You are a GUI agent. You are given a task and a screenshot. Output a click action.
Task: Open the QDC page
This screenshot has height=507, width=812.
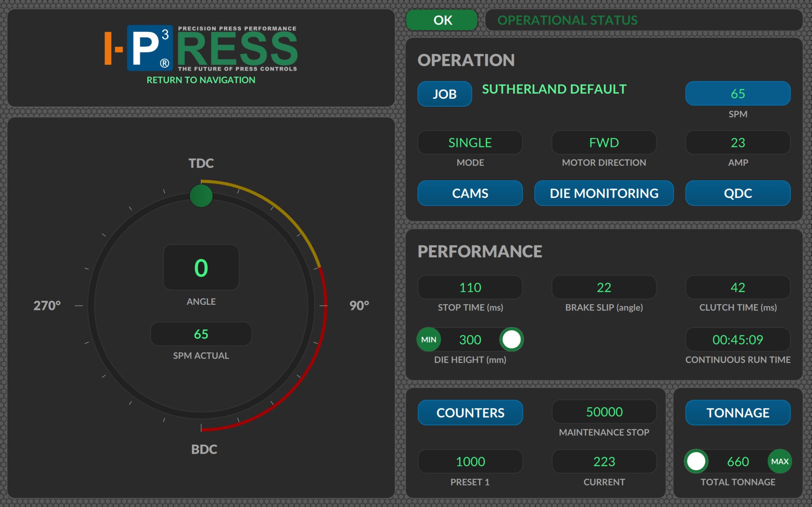(737, 193)
